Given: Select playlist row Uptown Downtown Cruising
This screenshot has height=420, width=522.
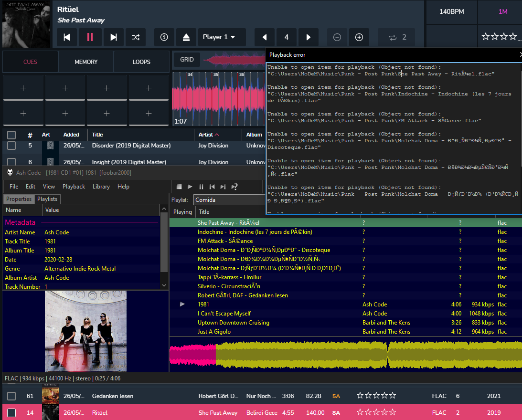Looking at the screenshot, I should 346,323.
